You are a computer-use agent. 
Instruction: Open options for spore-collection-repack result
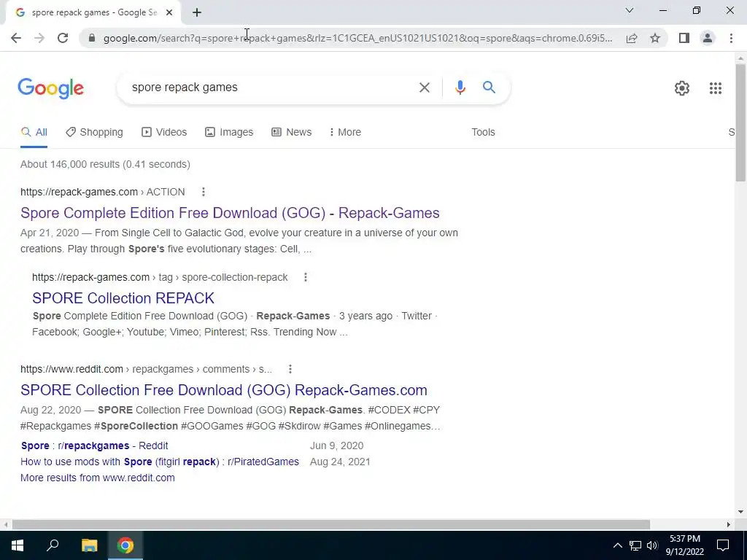coord(306,277)
